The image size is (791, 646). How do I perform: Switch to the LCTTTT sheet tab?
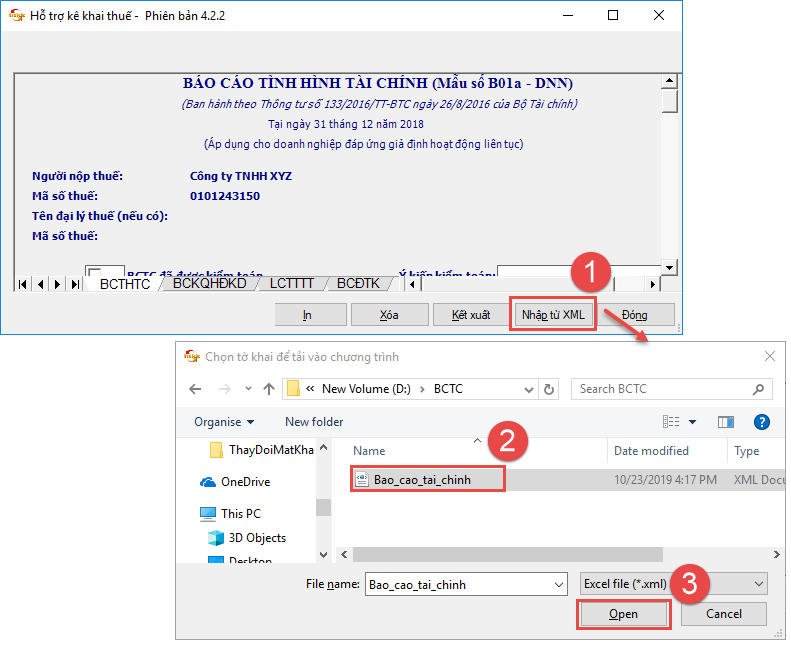tap(293, 284)
